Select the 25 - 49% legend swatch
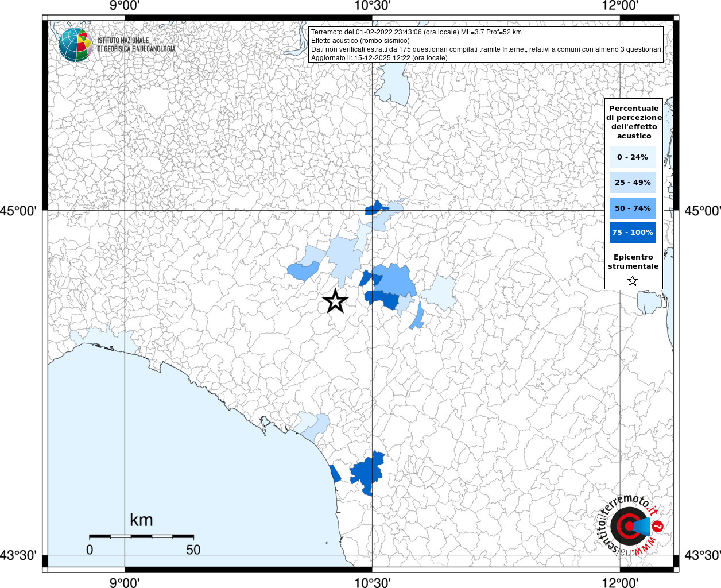Viewport: 721px width, 588px height. coord(632,183)
